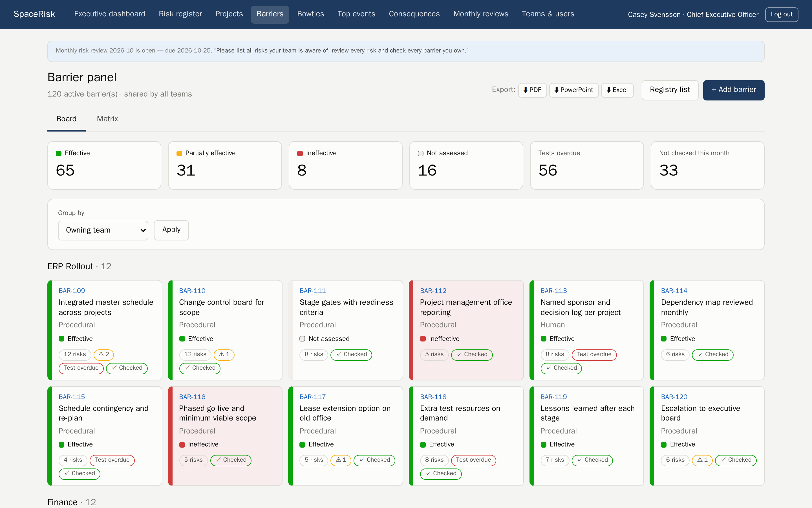Log out of SpaceRisk
This screenshot has height=508, width=812.
pos(782,14)
